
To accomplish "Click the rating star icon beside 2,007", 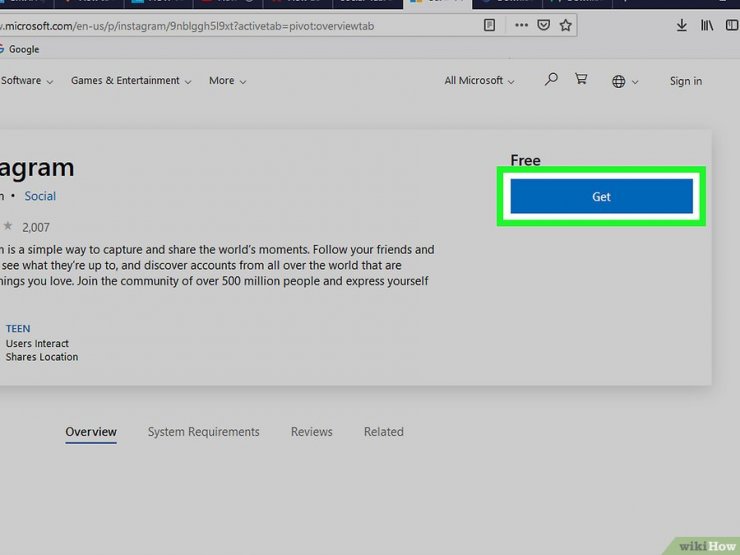I will tap(8, 226).
